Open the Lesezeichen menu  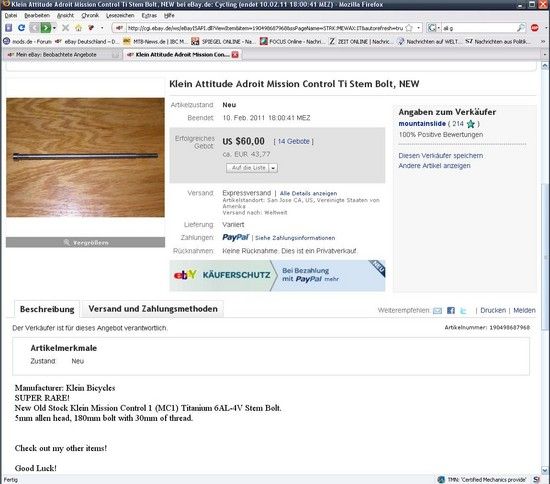pos(120,15)
